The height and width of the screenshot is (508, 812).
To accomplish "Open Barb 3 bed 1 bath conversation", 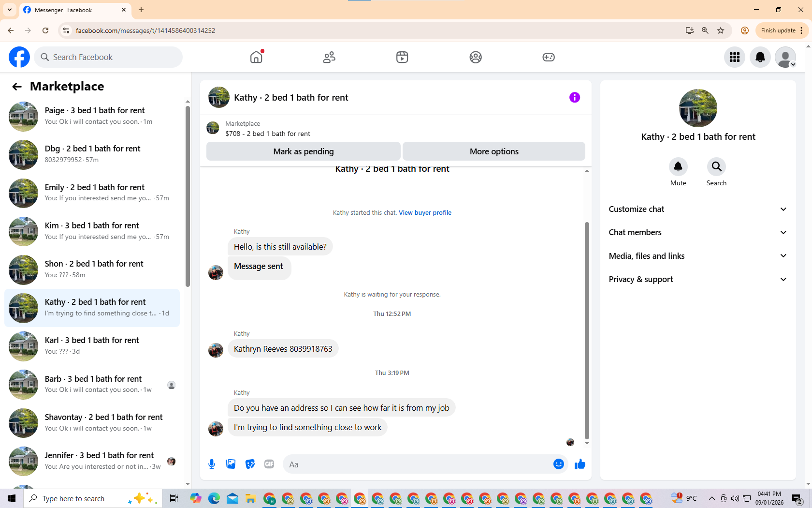I will [x=92, y=385].
